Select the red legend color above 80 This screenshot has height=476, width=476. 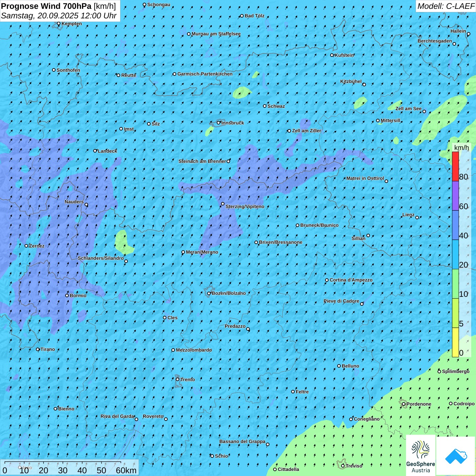click(455, 166)
